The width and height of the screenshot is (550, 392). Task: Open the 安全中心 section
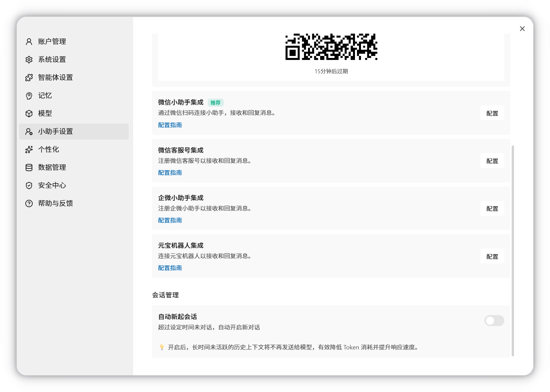(x=74, y=186)
